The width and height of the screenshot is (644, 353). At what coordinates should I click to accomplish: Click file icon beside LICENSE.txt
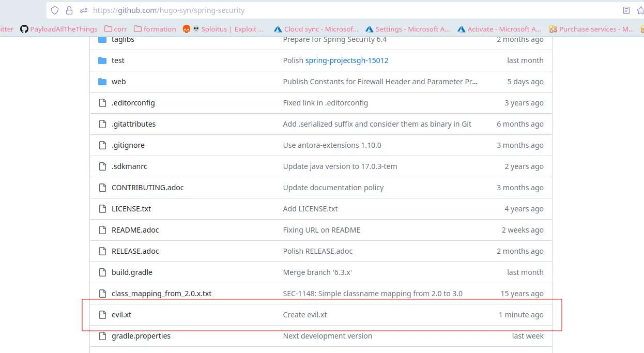(102, 209)
